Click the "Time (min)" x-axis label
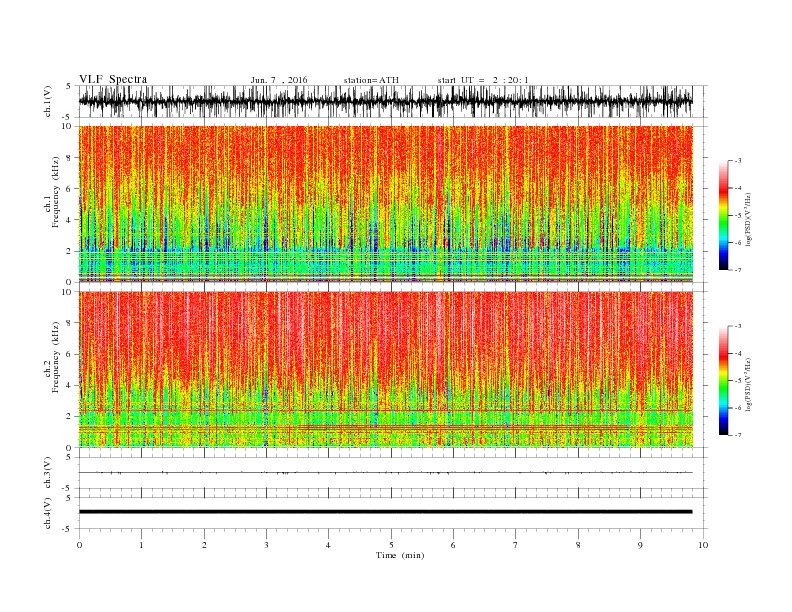The image size is (792, 612). tap(400, 555)
